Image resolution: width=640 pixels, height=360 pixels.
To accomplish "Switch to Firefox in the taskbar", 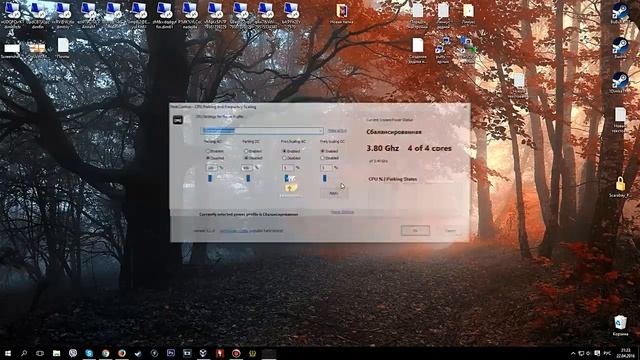I will pyautogui.click(x=122, y=353).
